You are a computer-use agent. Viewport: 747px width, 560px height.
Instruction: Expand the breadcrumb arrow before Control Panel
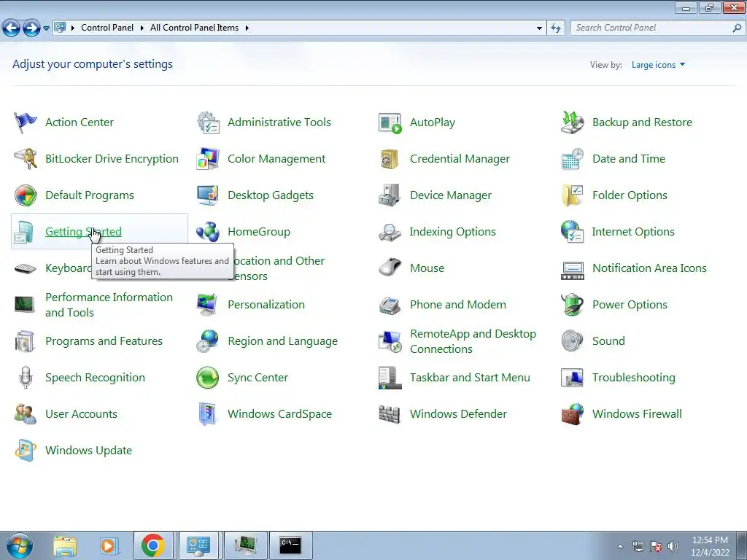point(73,28)
